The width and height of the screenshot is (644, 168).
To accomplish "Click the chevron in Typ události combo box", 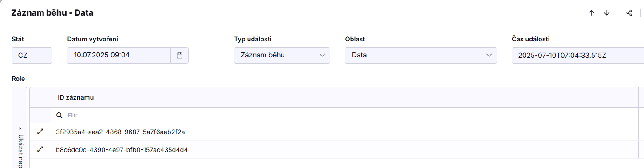I will pos(322,56).
